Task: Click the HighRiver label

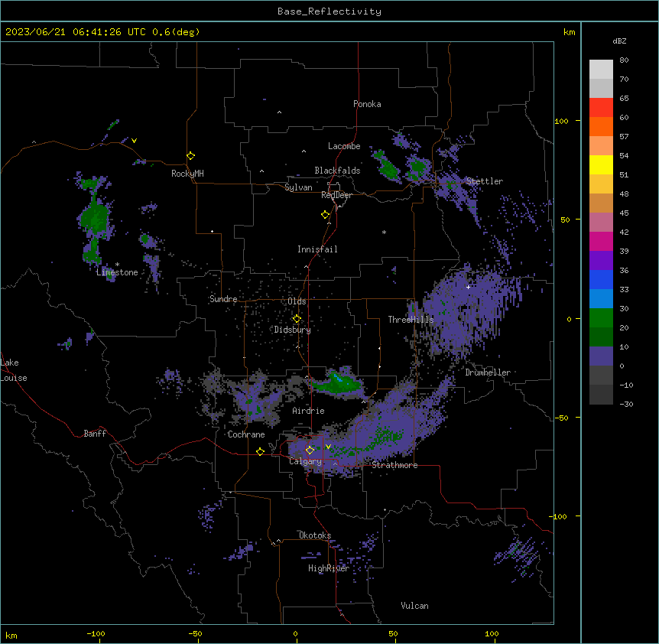Action: pos(329,568)
